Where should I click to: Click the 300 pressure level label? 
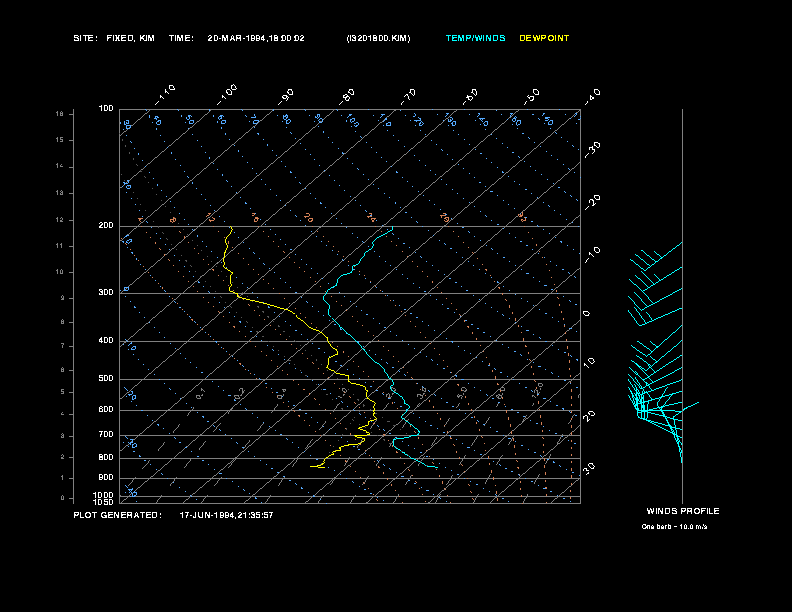tap(106, 292)
